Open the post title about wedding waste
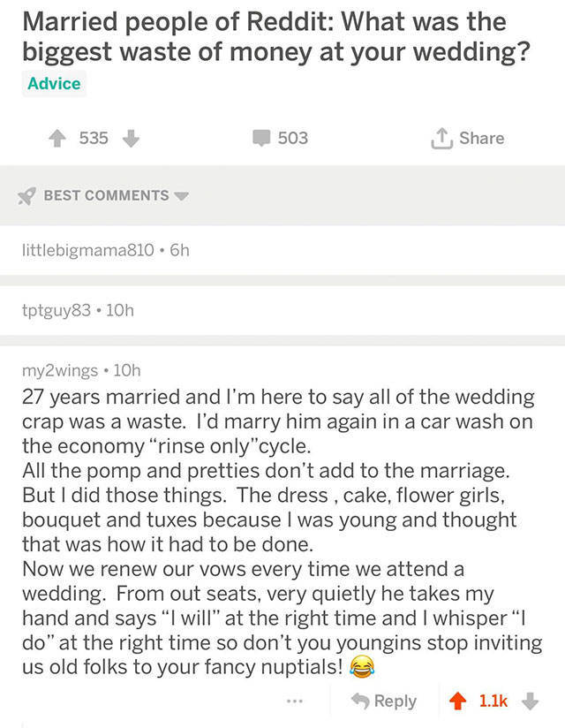565x728 pixels. [x=275, y=35]
